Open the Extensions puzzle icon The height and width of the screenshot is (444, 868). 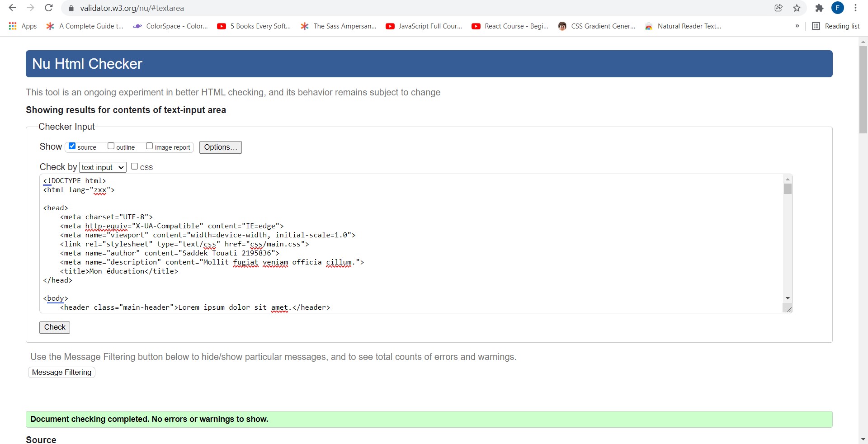[819, 8]
